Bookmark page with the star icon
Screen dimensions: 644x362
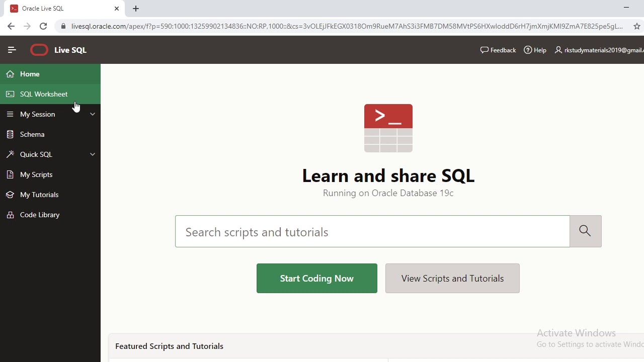636,26
